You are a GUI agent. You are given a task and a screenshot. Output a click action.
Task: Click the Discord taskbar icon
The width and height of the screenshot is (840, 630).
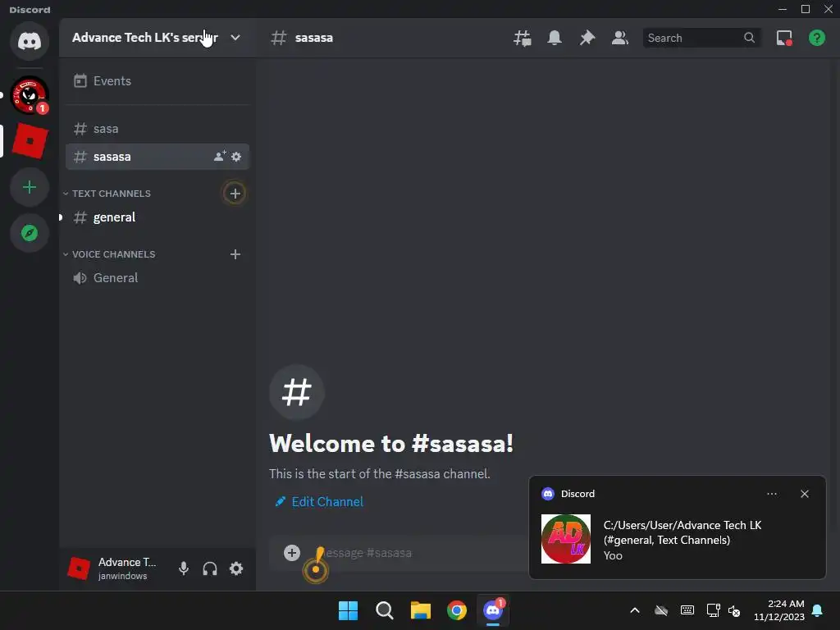coord(493,610)
